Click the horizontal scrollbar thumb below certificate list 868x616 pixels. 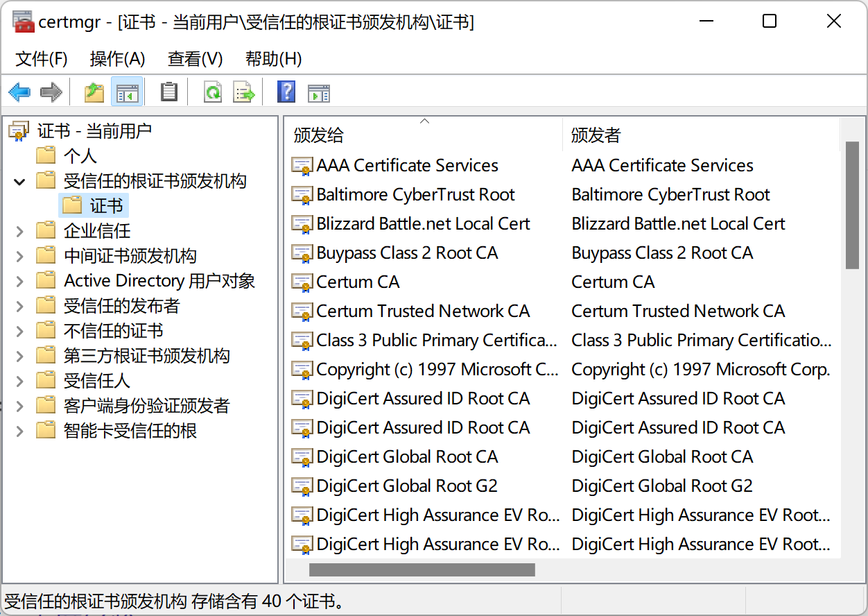point(422,570)
